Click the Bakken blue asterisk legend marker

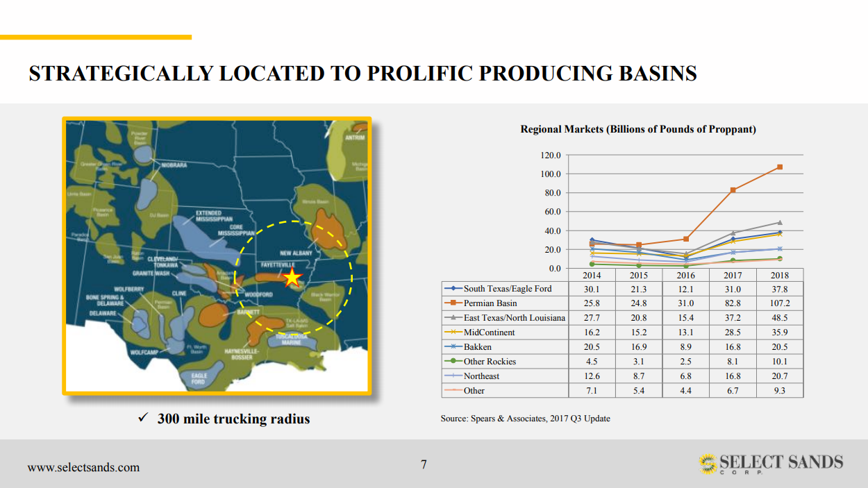[454, 347]
